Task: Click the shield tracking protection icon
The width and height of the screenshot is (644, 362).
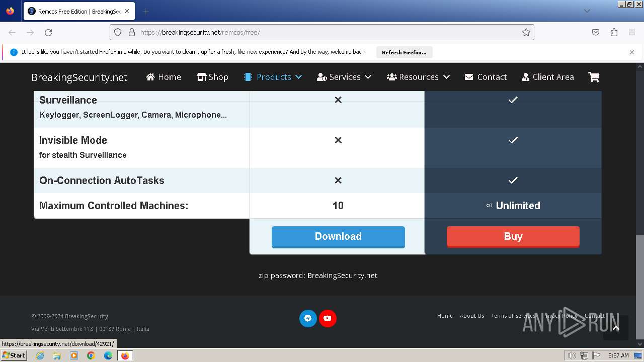Action: (x=118, y=32)
